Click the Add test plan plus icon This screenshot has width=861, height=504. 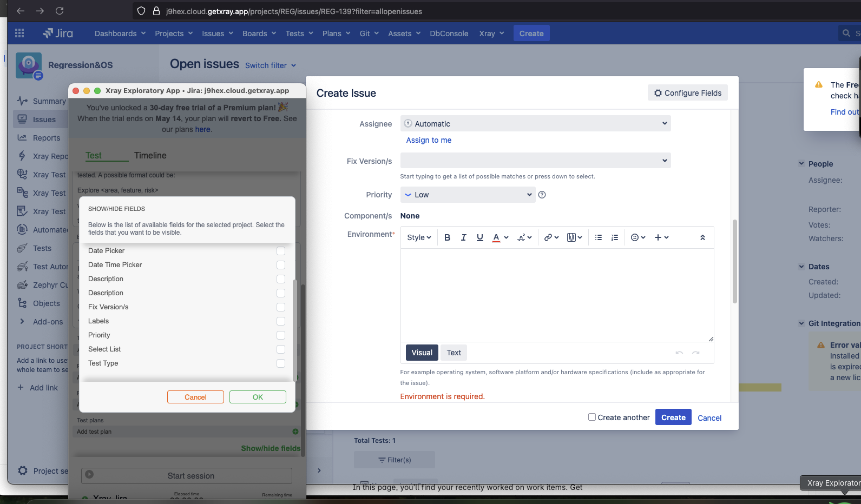(295, 432)
